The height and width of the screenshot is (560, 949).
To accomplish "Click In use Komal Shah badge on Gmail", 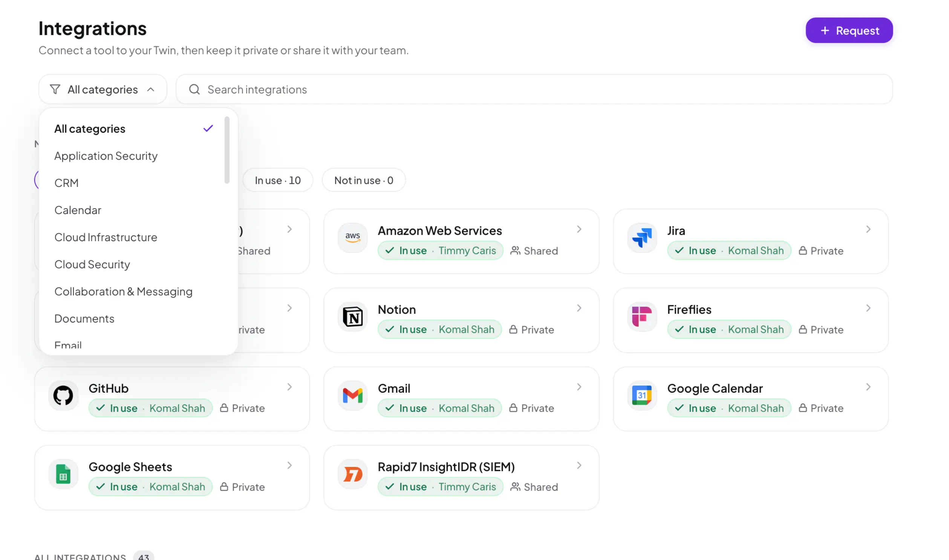I will (439, 408).
